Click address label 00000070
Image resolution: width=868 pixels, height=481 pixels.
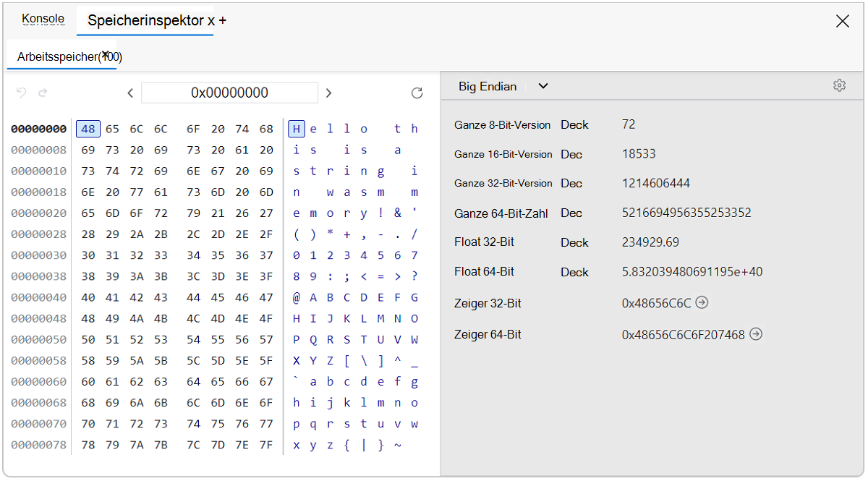click(x=39, y=423)
